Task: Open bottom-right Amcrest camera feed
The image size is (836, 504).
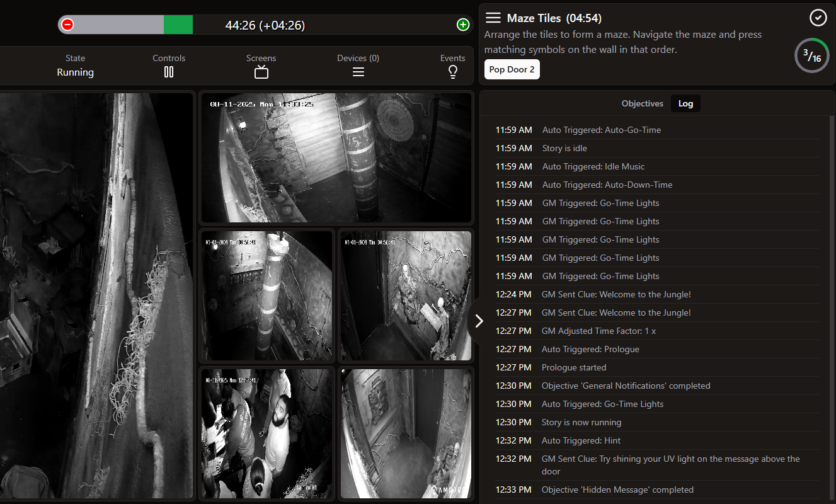Action: 405,433
